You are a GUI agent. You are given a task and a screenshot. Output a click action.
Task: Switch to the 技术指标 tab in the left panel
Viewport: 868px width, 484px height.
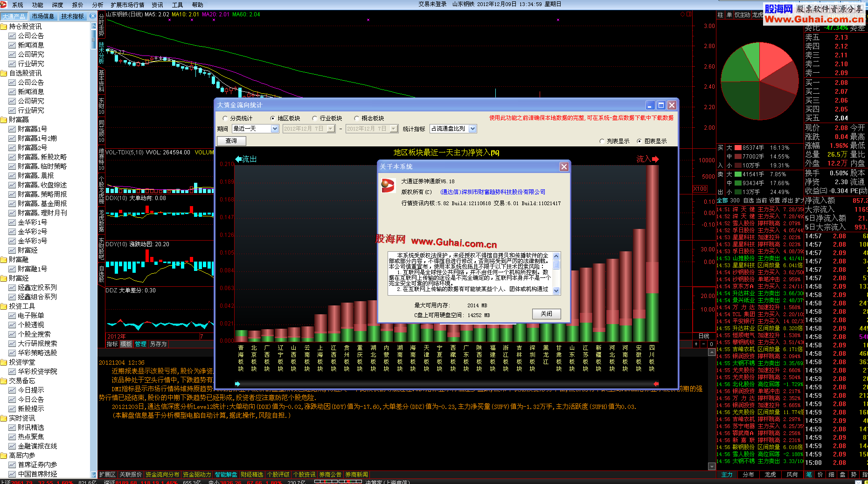(72, 16)
